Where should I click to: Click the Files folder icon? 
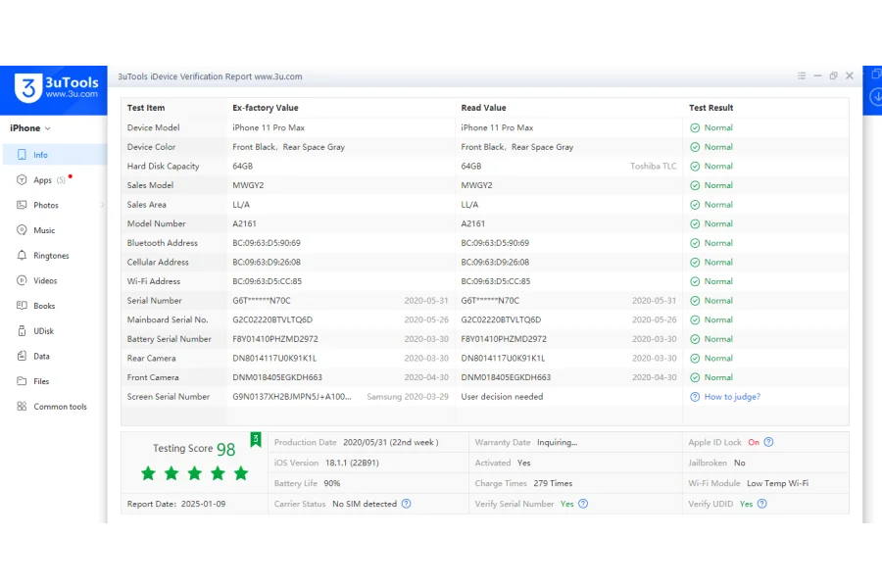click(22, 381)
